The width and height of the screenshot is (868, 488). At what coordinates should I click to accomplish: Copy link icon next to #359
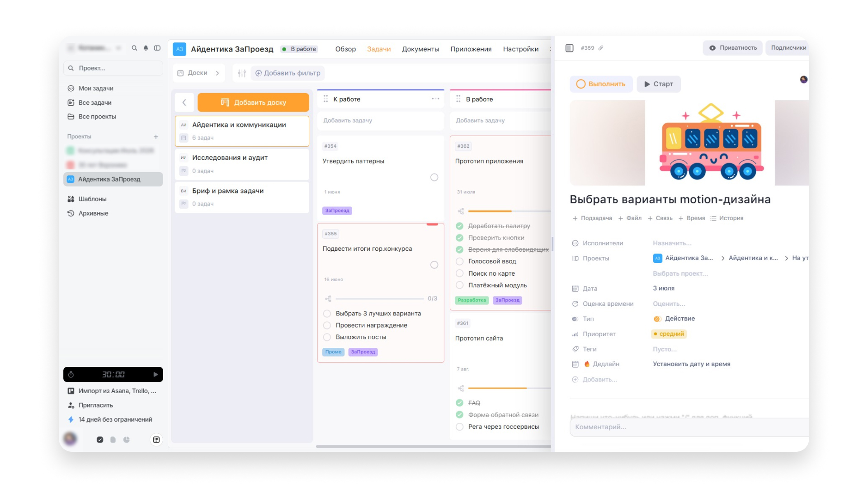pyautogui.click(x=601, y=48)
